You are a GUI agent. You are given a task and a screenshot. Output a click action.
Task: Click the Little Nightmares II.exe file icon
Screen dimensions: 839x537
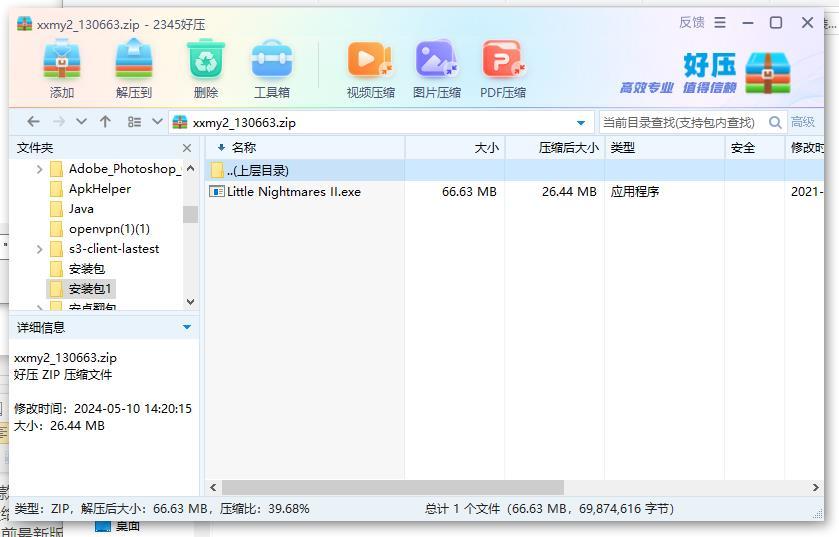(x=217, y=191)
